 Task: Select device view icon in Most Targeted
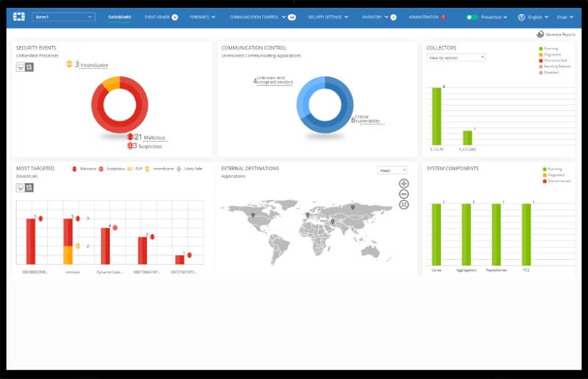(x=21, y=187)
